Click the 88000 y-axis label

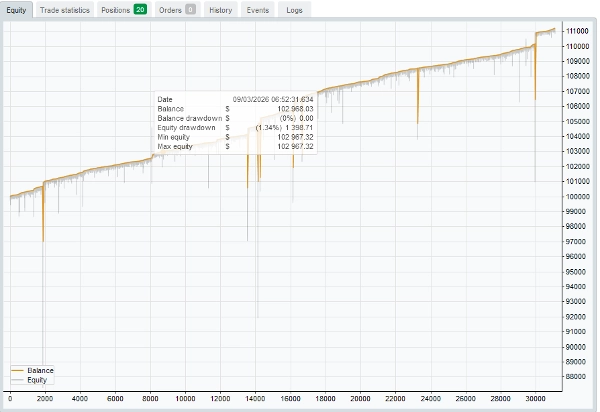coord(576,376)
